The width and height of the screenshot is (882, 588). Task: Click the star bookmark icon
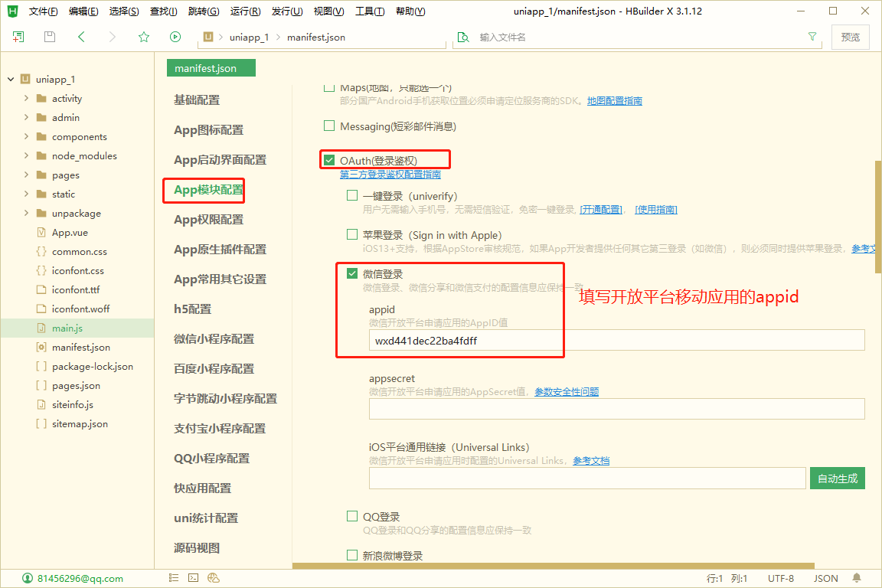tap(144, 37)
